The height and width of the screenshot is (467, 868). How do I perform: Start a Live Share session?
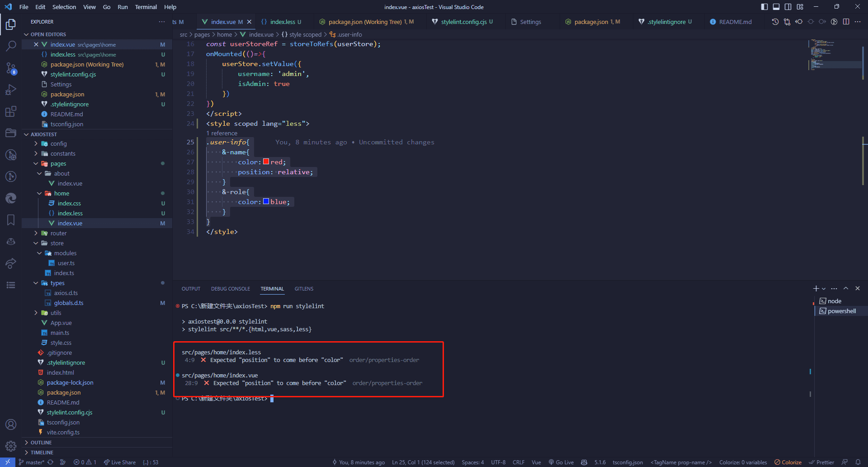pyautogui.click(x=119, y=462)
